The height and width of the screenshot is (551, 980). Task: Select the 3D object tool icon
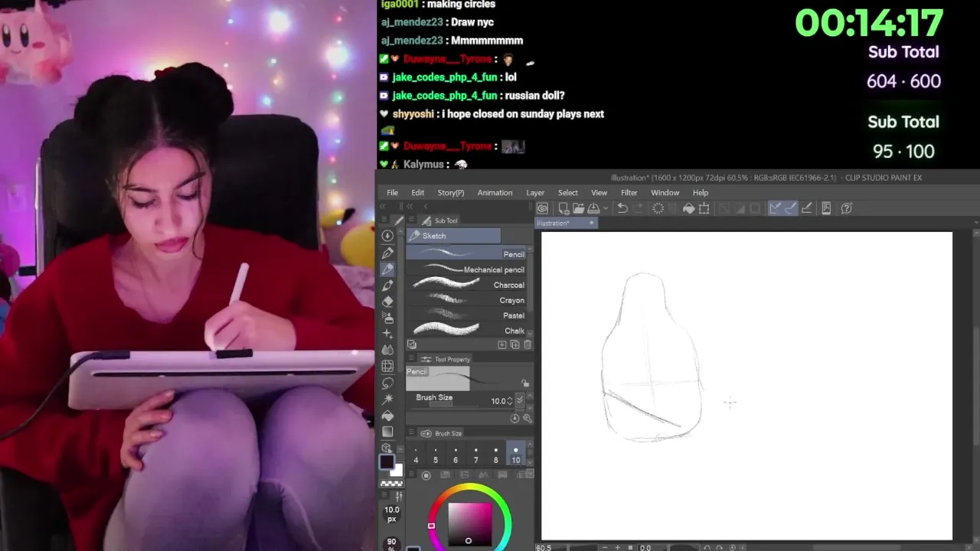click(387, 448)
